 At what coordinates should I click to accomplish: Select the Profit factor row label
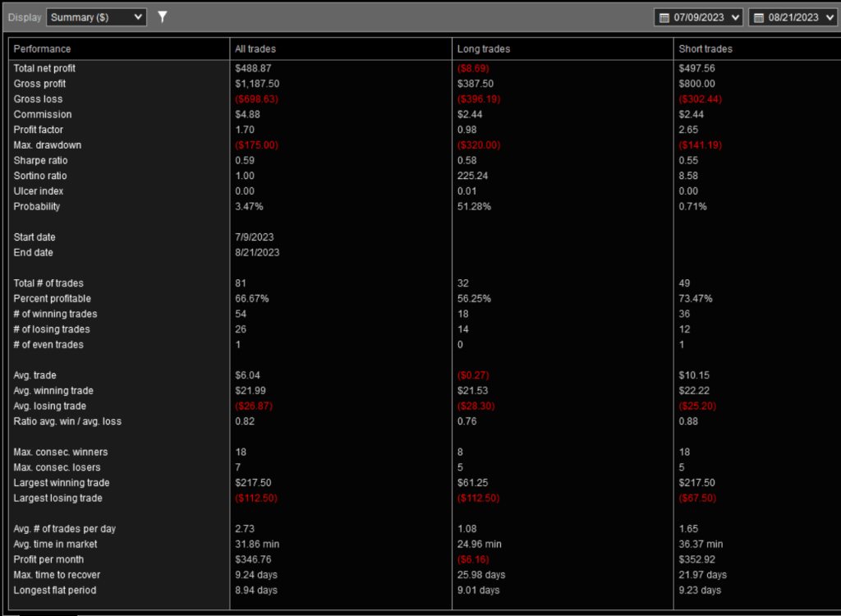[x=39, y=130]
